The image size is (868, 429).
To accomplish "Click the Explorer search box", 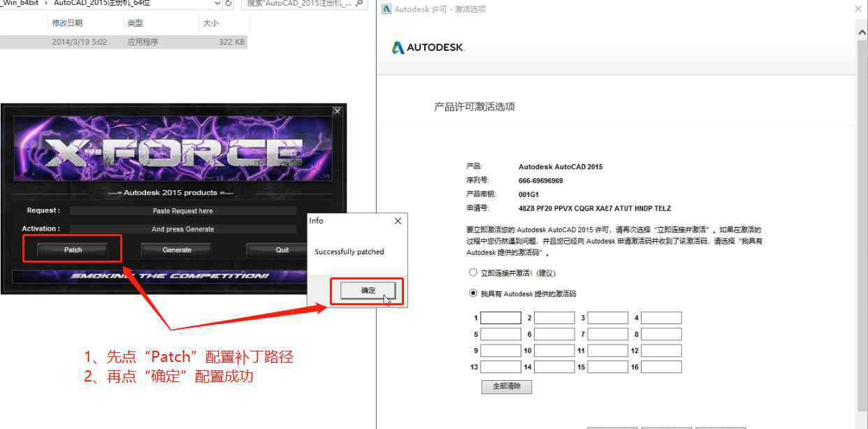I will [305, 3].
